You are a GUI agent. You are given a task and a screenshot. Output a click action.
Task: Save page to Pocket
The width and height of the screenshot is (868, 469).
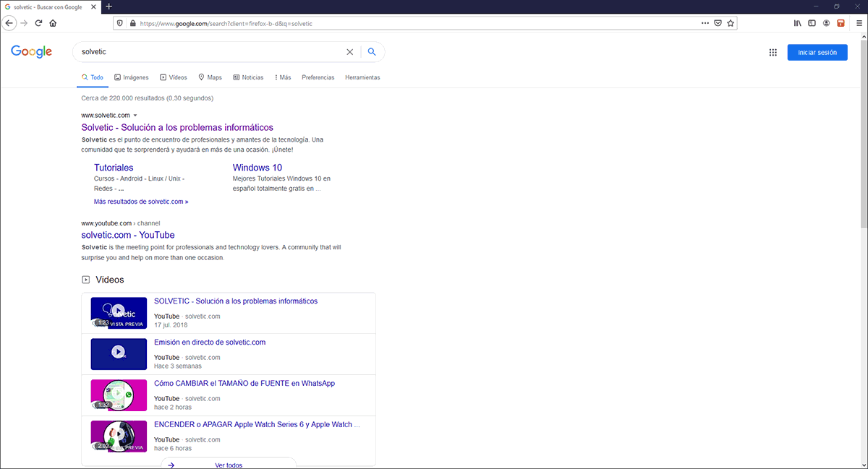point(718,23)
